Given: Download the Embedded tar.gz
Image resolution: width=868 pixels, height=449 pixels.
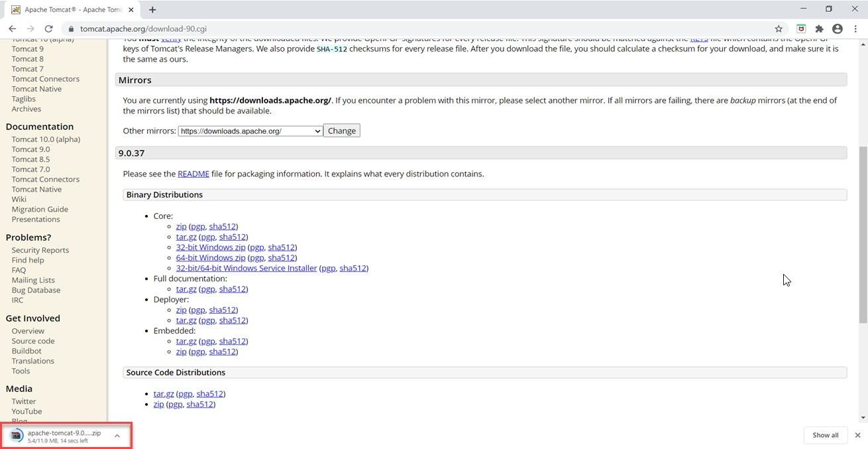Looking at the screenshot, I should click(186, 342).
